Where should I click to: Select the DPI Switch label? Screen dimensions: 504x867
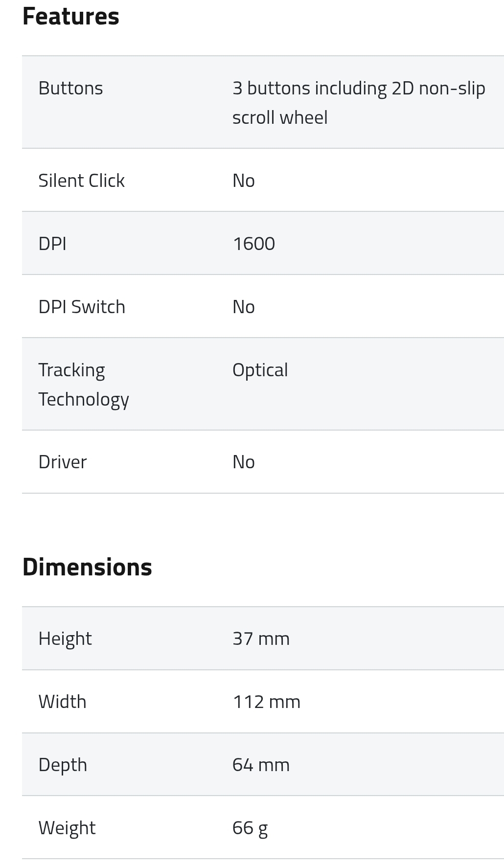(82, 307)
